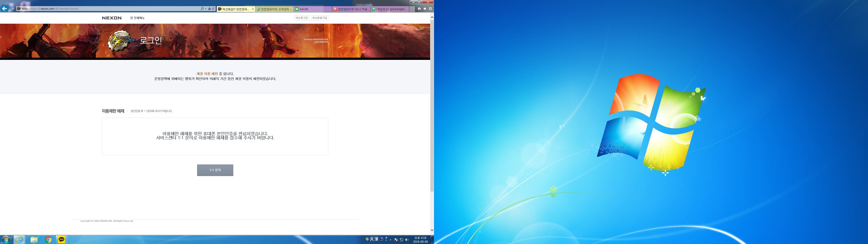
Task: Open Favorites with the star icon
Action: (x=425, y=9)
